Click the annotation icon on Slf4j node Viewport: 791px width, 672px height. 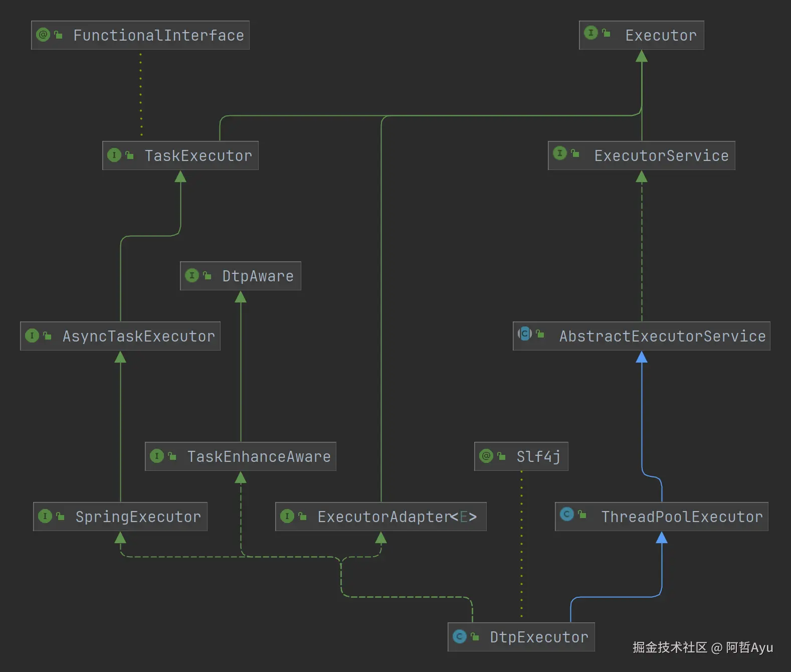486,456
